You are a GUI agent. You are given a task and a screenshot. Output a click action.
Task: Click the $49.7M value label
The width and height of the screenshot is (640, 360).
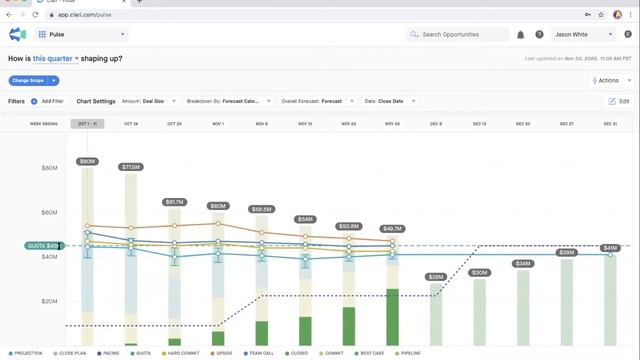pos(392,229)
